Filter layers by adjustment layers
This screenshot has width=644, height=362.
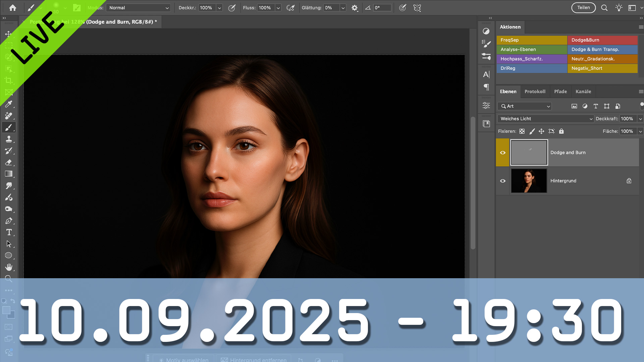click(585, 106)
